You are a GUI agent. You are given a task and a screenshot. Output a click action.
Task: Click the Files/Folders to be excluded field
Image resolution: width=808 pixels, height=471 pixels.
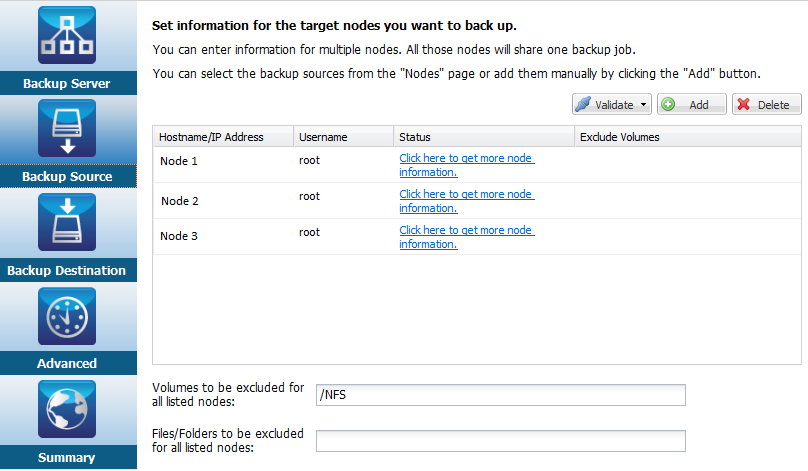pos(500,441)
